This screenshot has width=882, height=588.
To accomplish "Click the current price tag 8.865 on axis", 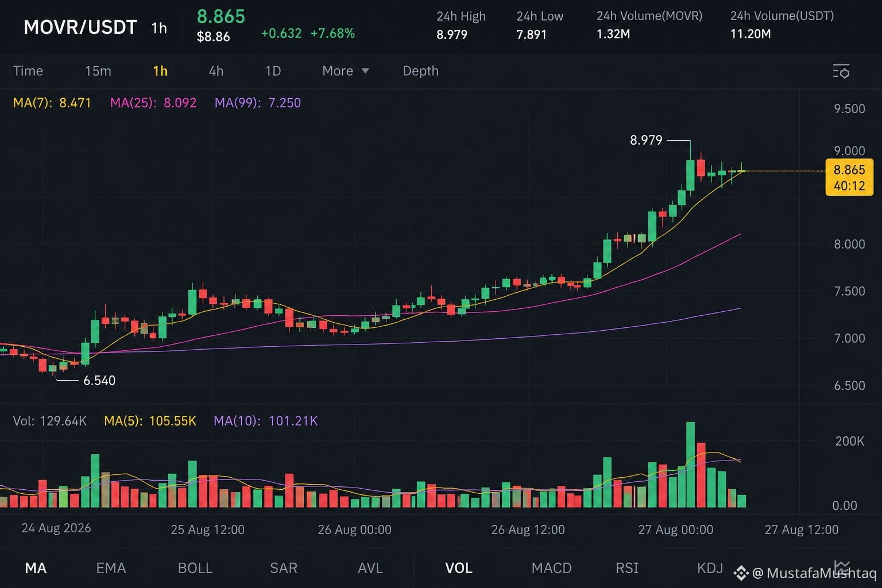I will [x=849, y=177].
